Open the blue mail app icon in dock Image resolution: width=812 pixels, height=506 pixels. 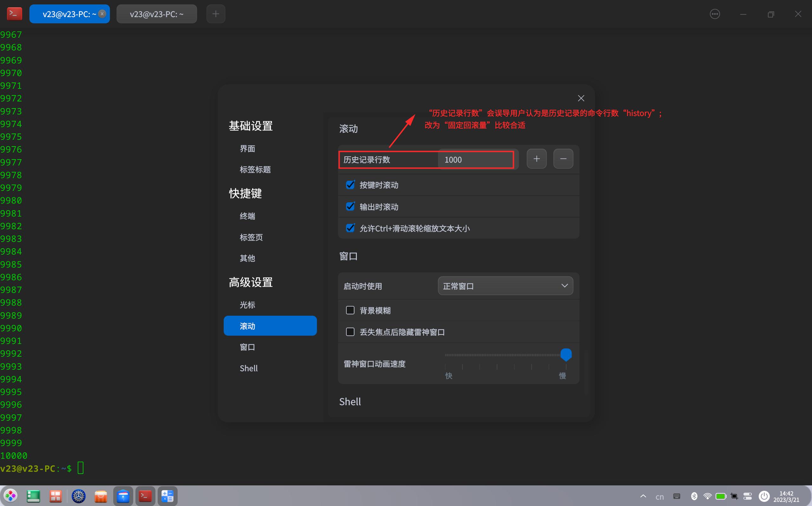point(123,496)
